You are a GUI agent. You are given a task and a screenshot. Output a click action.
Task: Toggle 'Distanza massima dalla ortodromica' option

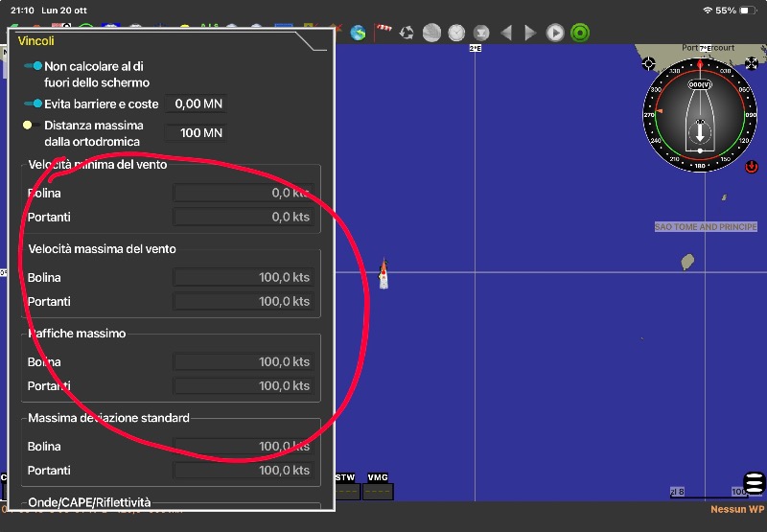pos(27,126)
